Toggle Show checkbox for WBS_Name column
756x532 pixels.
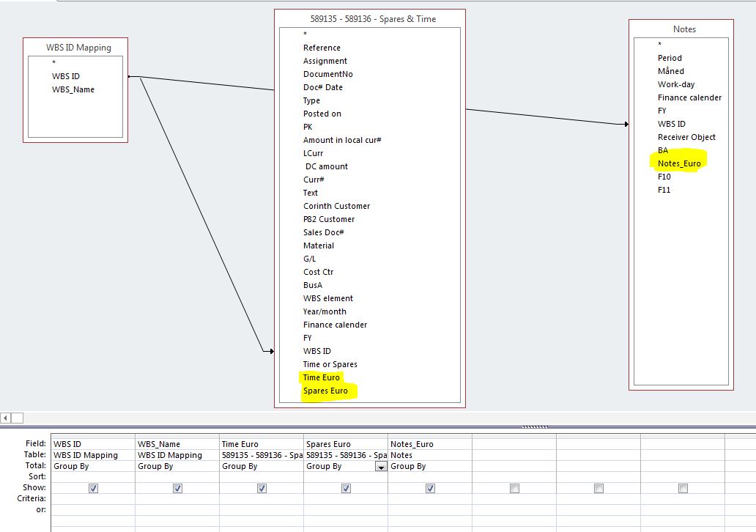pyautogui.click(x=177, y=488)
